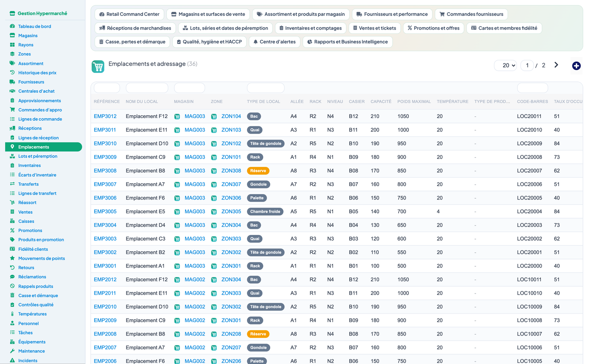Click the Réceptions dolly icon in sidebar
This screenshot has width=589, height=364.
pyautogui.click(x=12, y=128)
